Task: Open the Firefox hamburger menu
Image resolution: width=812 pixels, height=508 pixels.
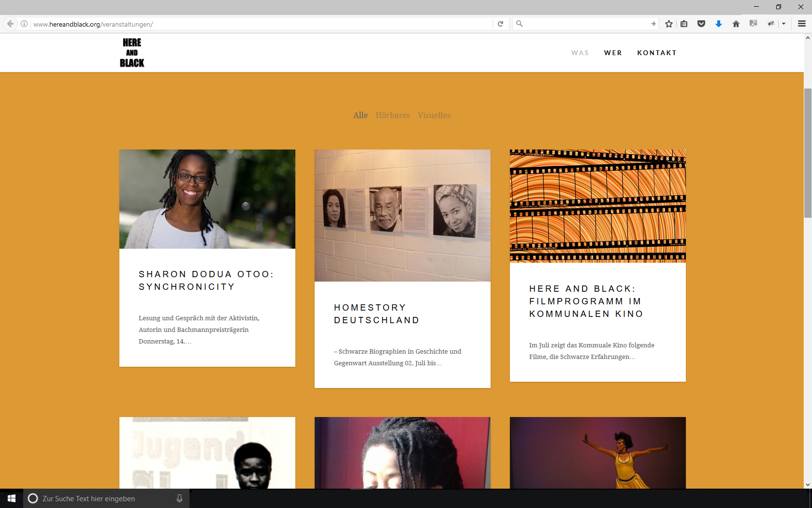Action: point(801,24)
